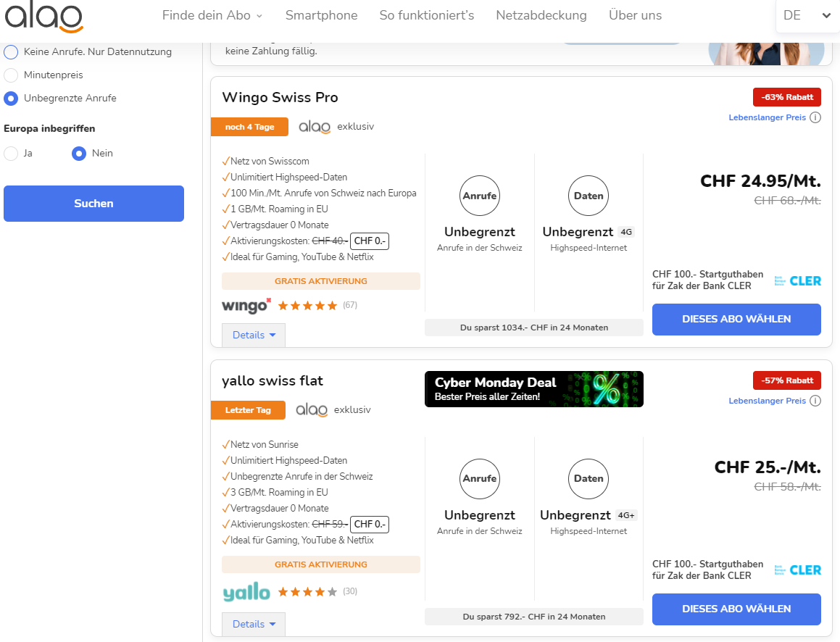840x642 pixels.
Task: Expand Details for yallo swiss flat
Action: (x=254, y=625)
